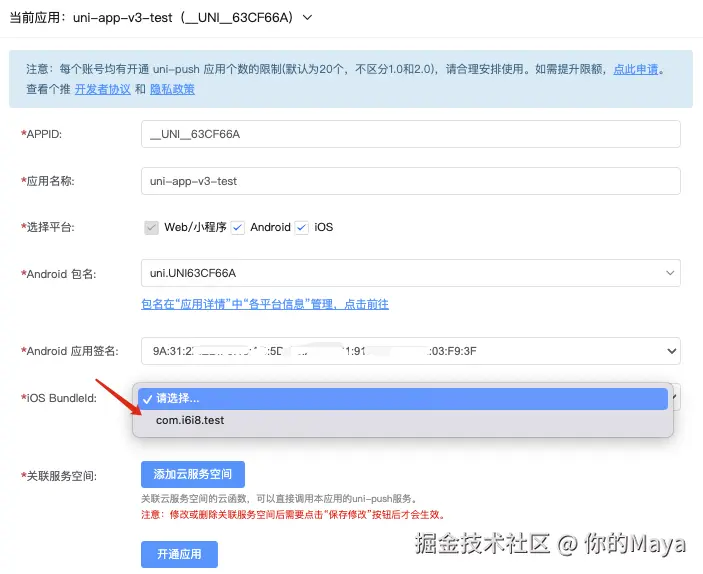Click the 添加云服务空间 button
Viewport: 703px width, 574px height.
tap(193, 474)
